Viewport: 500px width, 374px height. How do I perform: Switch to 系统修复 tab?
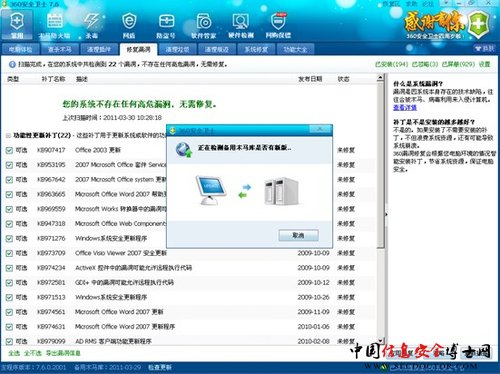tap(256, 49)
